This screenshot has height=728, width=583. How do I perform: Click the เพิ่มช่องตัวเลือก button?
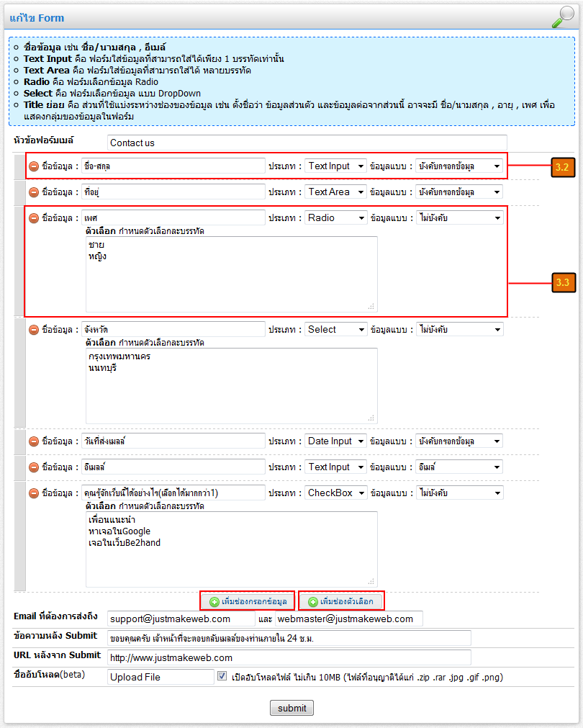coord(341,602)
